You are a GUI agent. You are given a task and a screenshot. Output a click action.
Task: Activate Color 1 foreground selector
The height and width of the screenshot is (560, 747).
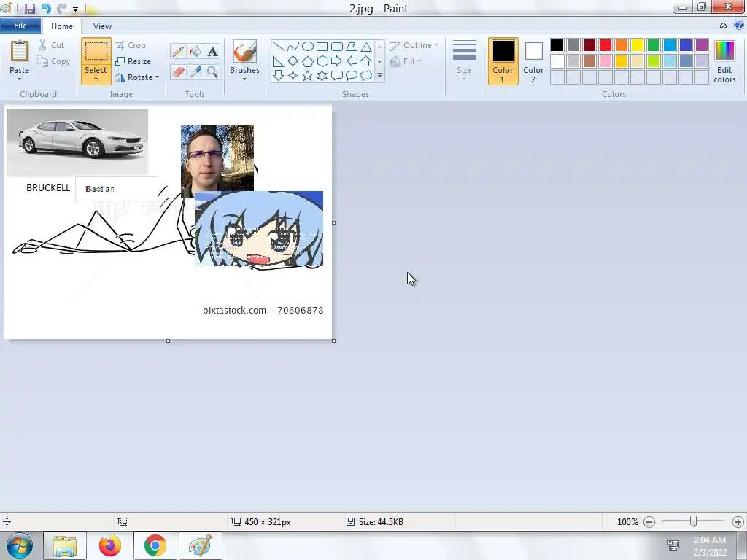tap(503, 61)
